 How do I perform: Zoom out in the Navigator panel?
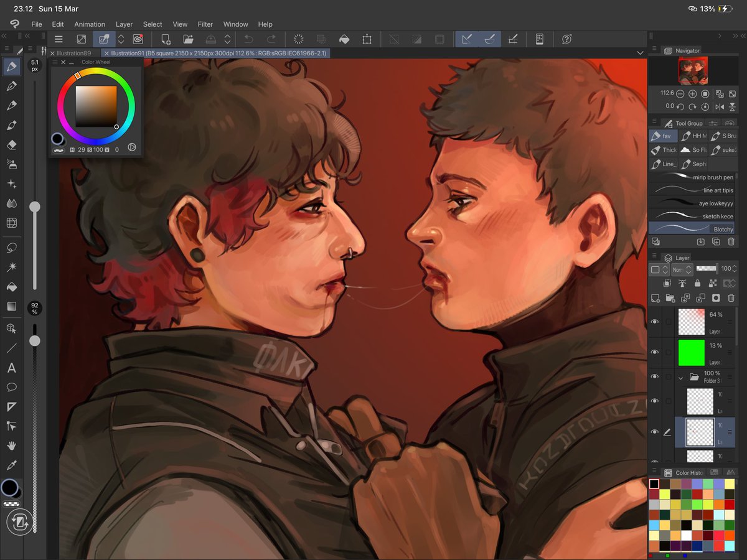tap(680, 93)
